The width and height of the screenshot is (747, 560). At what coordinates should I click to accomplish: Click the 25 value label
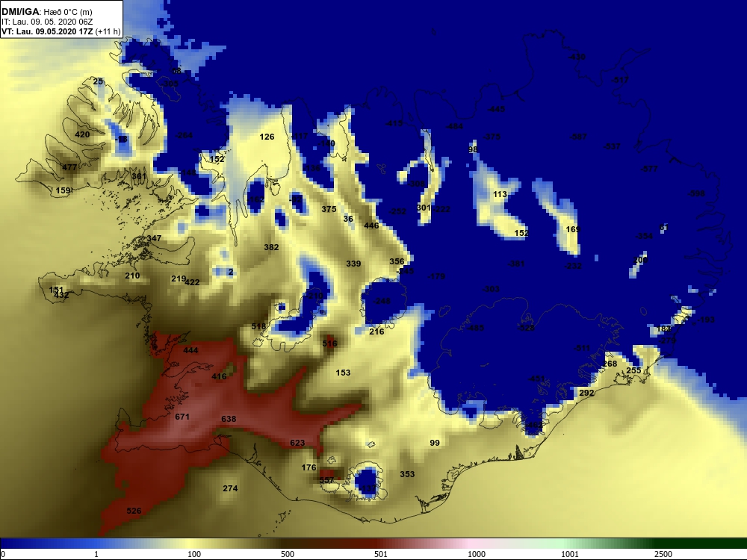[98, 82]
